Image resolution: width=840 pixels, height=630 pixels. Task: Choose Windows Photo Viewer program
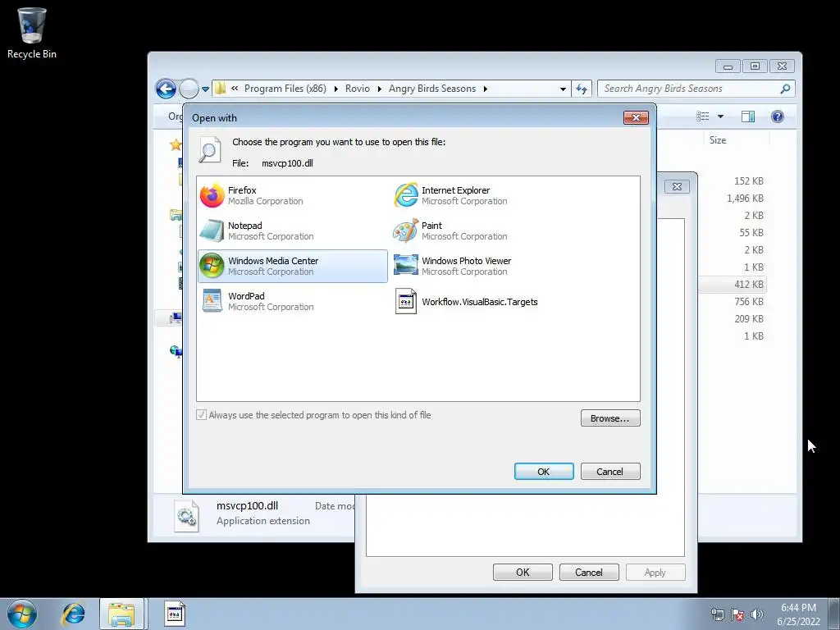point(486,267)
